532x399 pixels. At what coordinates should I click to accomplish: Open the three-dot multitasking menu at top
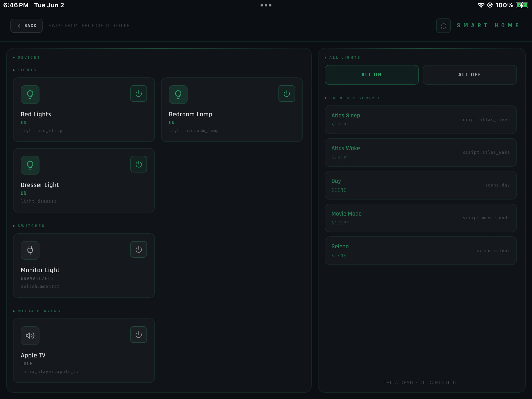pyautogui.click(x=266, y=5)
